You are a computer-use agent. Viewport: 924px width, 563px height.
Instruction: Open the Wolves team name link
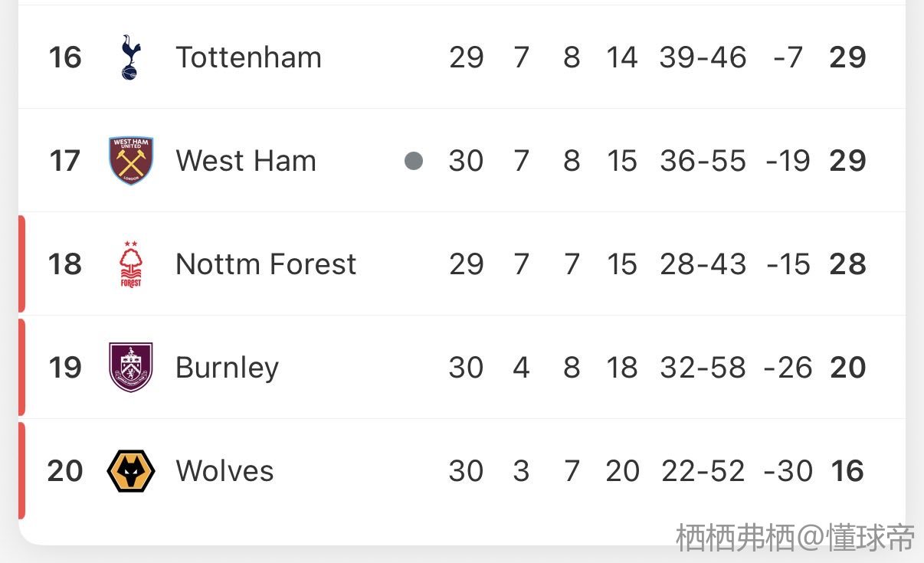(x=224, y=471)
